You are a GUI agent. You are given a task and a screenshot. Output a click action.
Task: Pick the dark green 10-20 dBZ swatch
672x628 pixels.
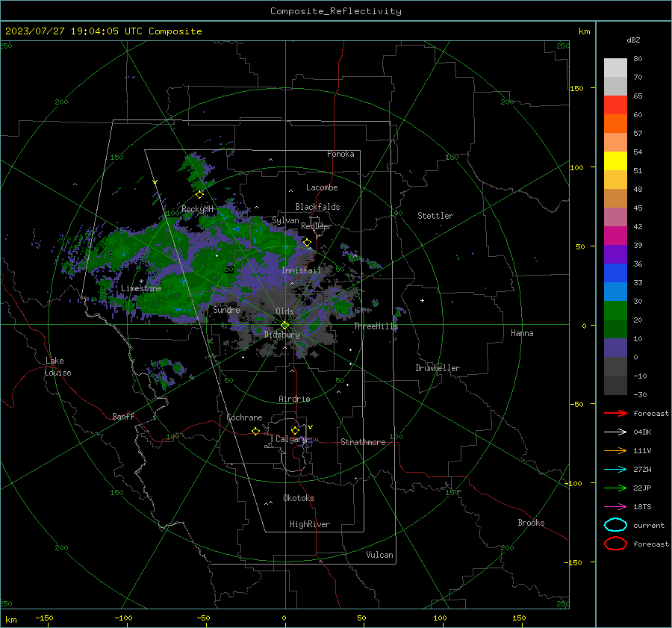point(615,329)
